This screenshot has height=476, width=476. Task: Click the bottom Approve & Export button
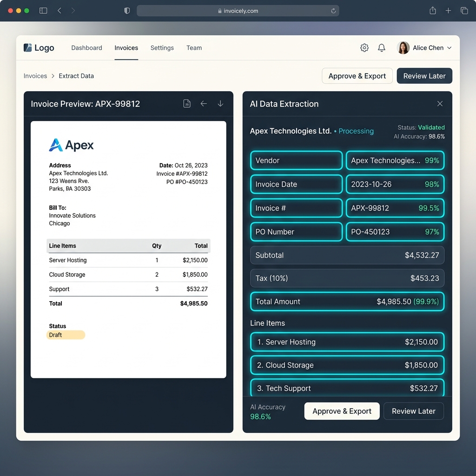(342, 411)
